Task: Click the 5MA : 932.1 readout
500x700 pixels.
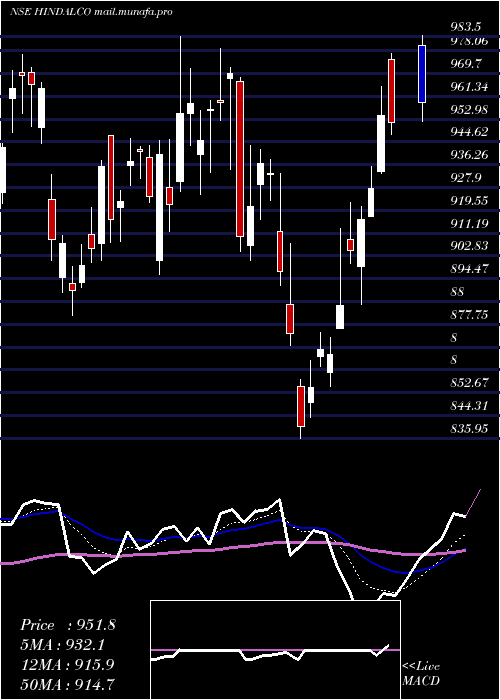Action: pyautogui.click(x=64, y=645)
